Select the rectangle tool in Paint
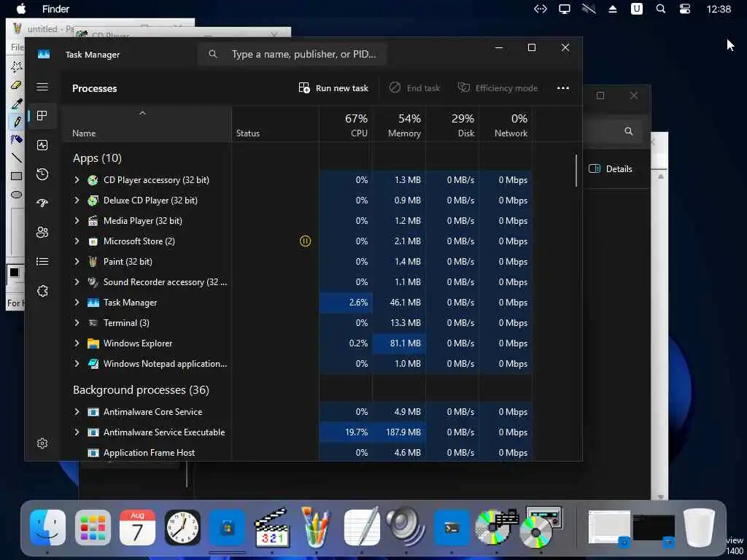Image resolution: width=747 pixels, height=560 pixels. [16, 176]
